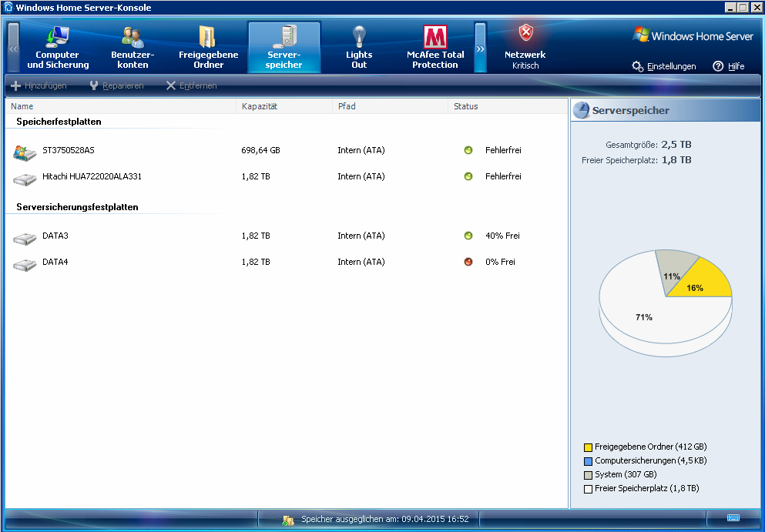Open the Lights Out lightbulb icon

pos(358,36)
